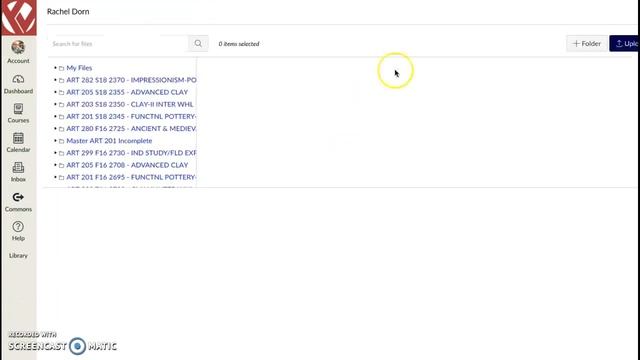
Task: Open ART 201 S18 2345 FUNCTNL POTTERY folder
Action: click(131, 116)
